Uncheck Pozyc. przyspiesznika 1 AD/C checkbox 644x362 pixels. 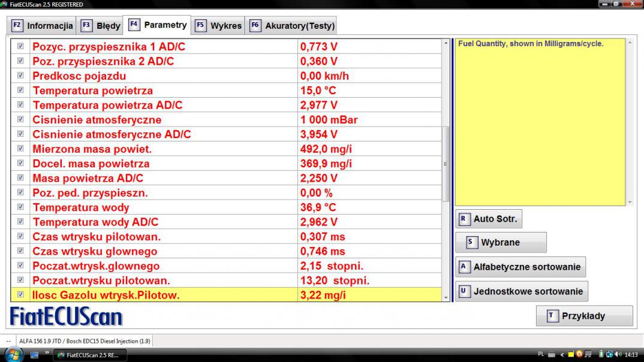[20, 46]
